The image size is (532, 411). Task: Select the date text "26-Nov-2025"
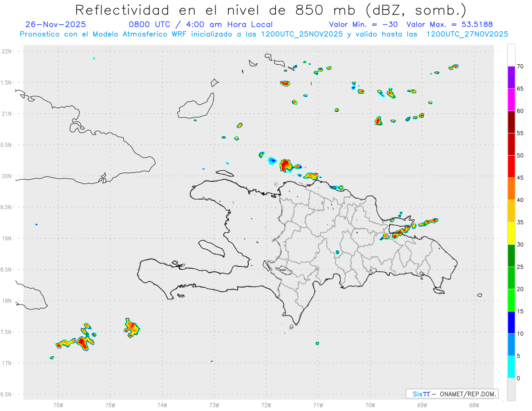pos(56,25)
